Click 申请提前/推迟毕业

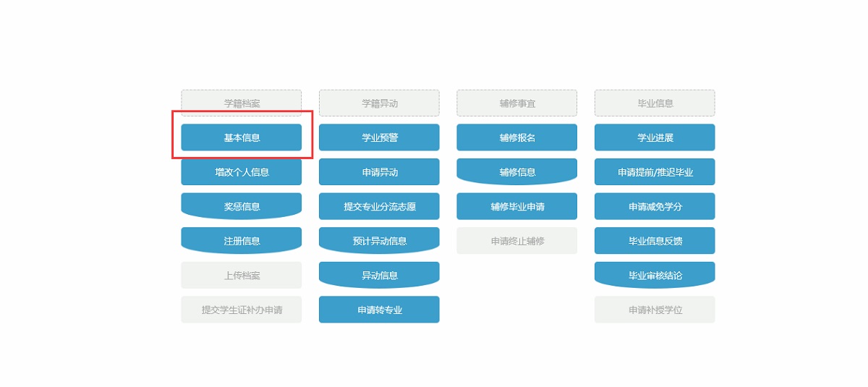[x=655, y=172]
